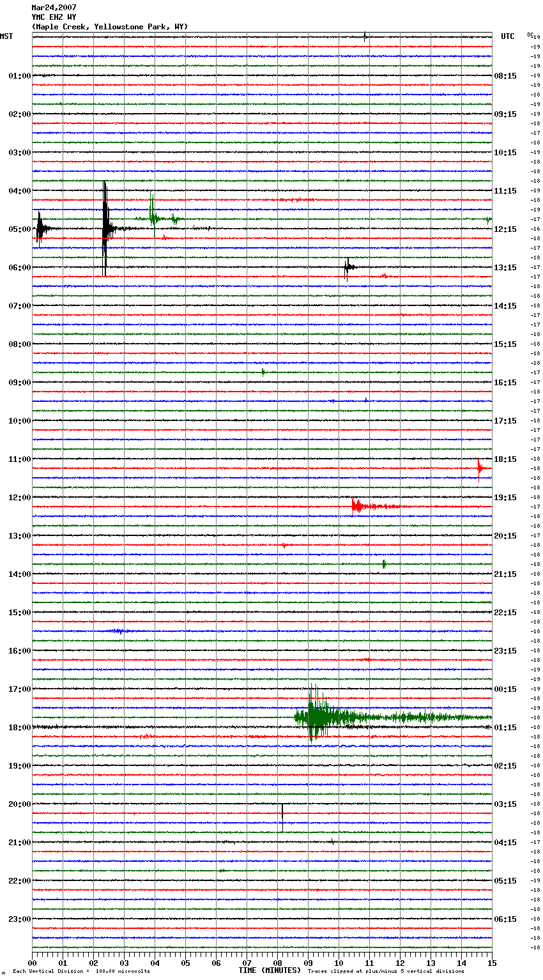Screen dimensions: 543x980
Task: Select minute 09 on the bottom axis
Action: [308, 963]
